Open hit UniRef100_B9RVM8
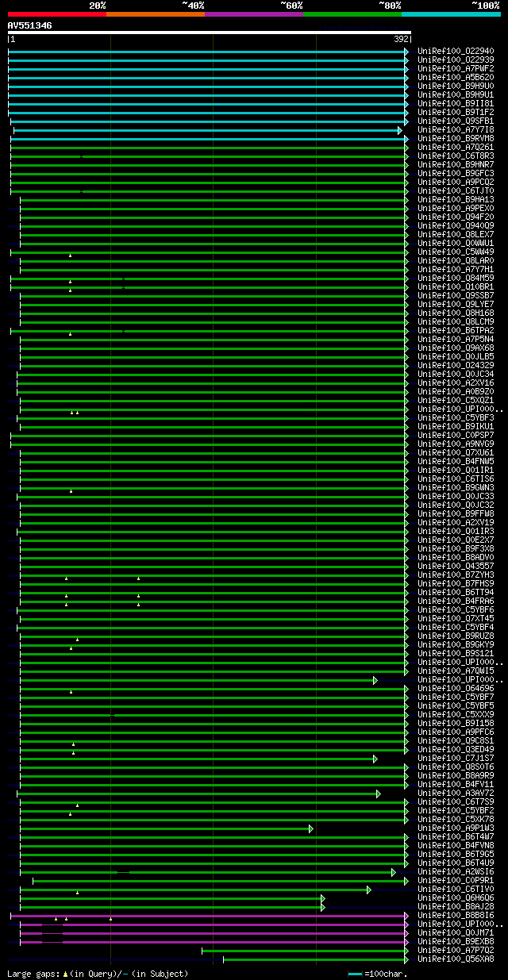508x980 pixels. [456, 139]
